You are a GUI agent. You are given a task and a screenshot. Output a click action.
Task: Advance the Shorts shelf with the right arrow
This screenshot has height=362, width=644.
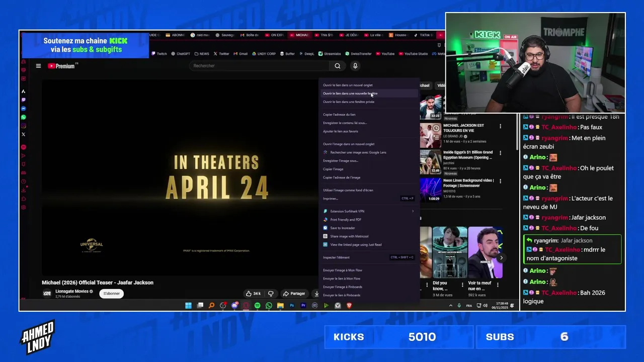tap(501, 258)
